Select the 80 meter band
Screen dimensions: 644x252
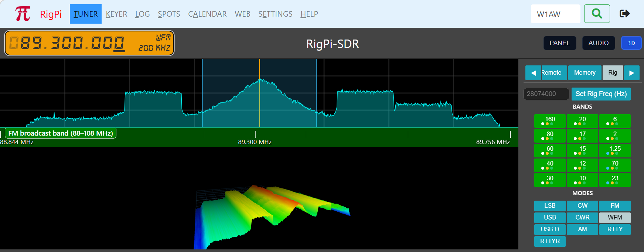tap(550, 136)
